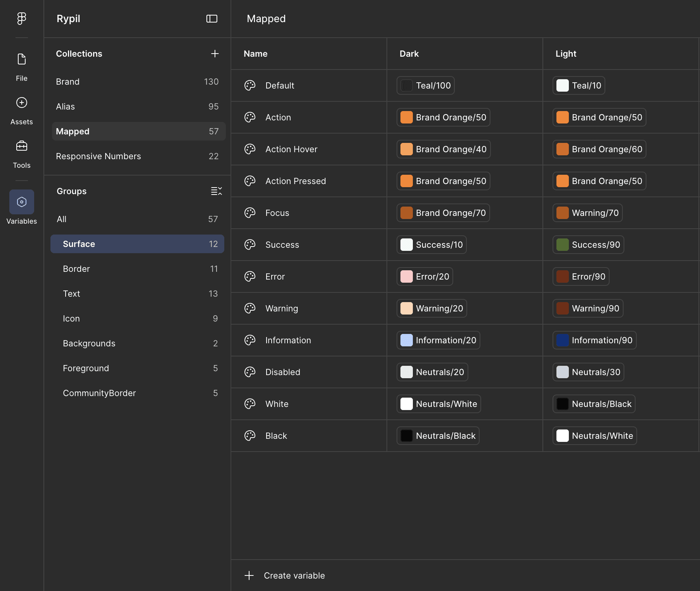Image resolution: width=700 pixels, height=591 pixels.
Task: Select the Alias collection
Action: point(137,106)
